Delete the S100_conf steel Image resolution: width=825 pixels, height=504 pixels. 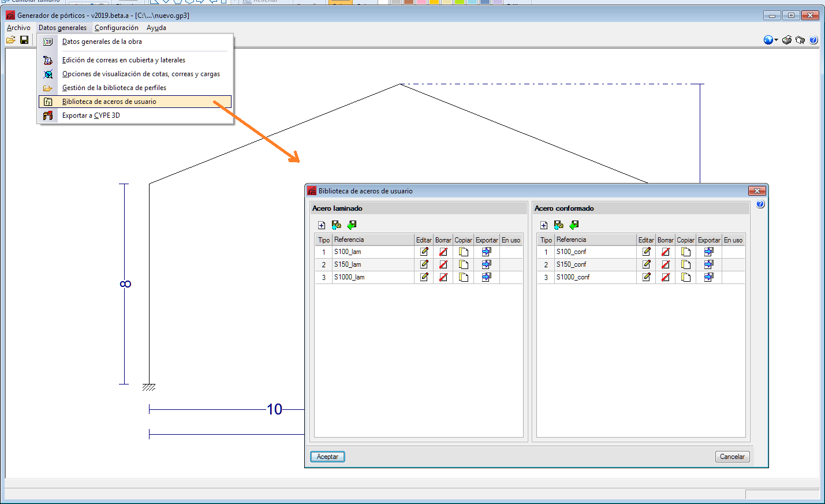coord(666,252)
